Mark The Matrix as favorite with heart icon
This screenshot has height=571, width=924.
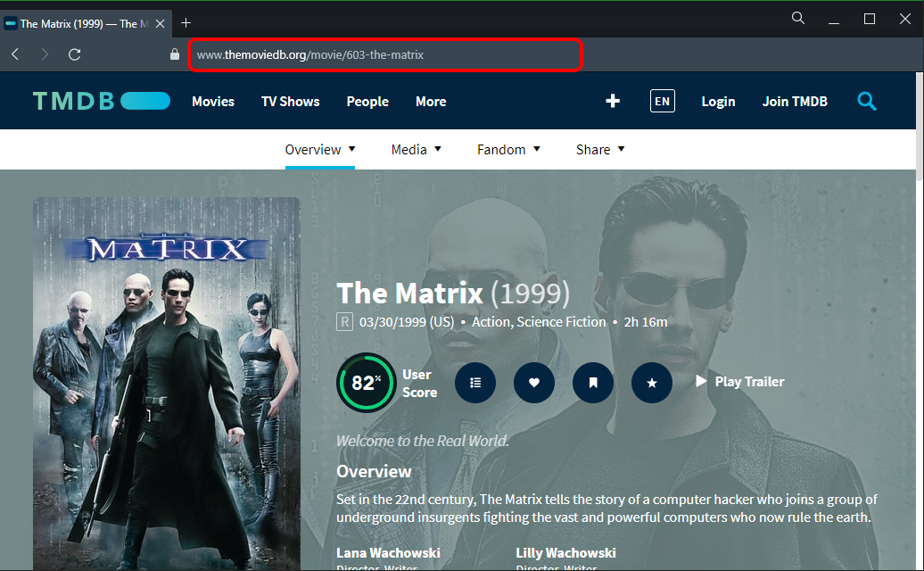(534, 383)
